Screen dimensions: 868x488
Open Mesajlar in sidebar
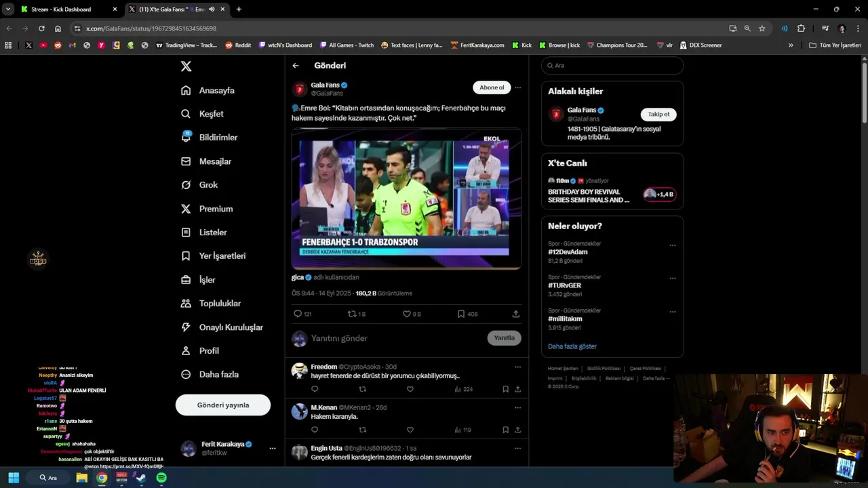pos(206,161)
